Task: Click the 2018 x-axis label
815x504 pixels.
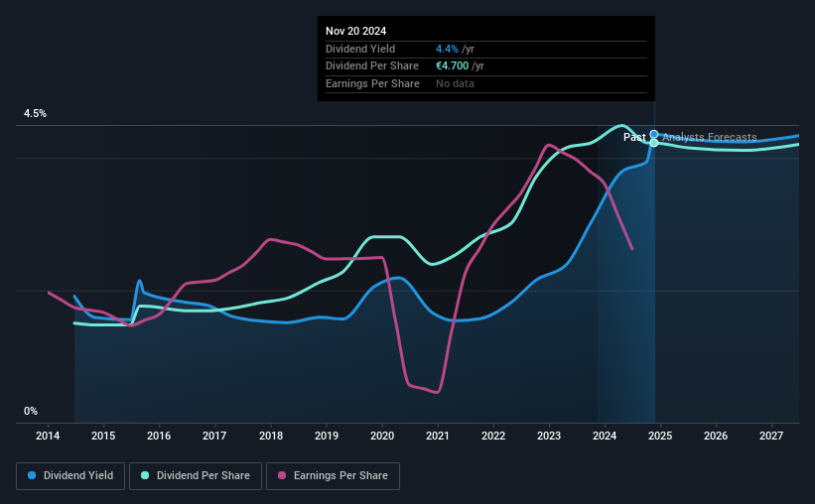Action: [271, 436]
